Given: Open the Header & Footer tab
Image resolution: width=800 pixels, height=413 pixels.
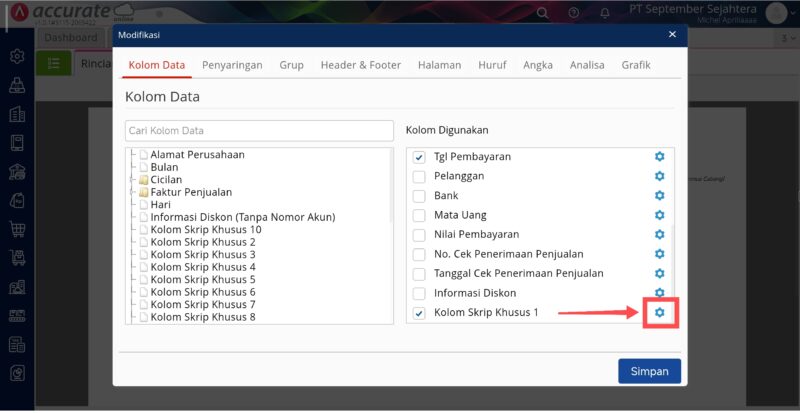Looking at the screenshot, I should pos(360,65).
